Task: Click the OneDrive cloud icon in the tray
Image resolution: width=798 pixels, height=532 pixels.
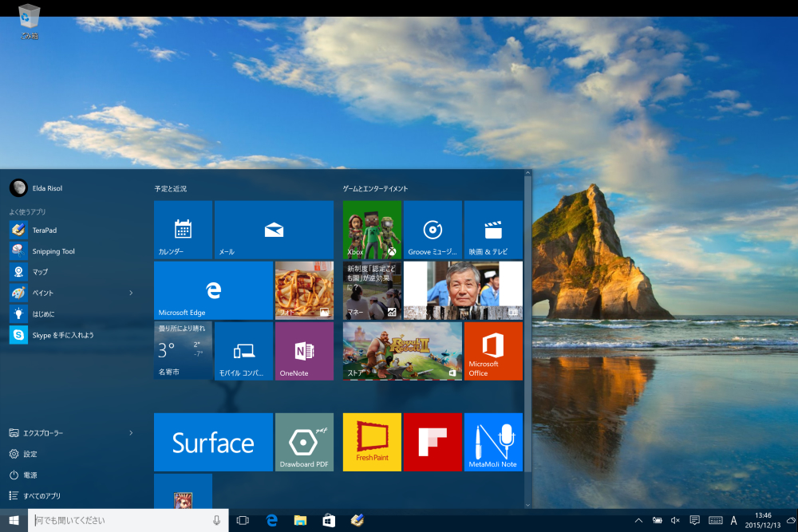Action: [x=791, y=520]
